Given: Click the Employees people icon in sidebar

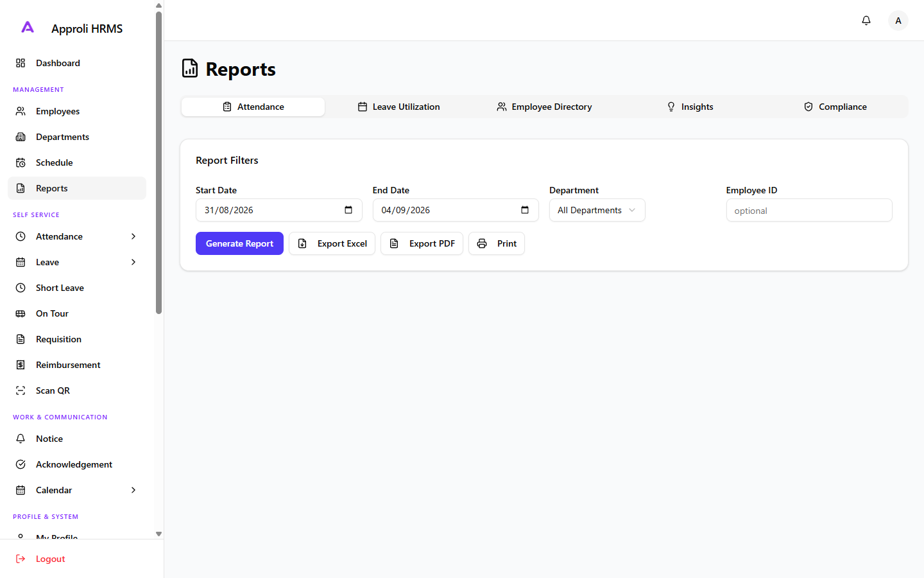Looking at the screenshot, I should coord(21,111).
